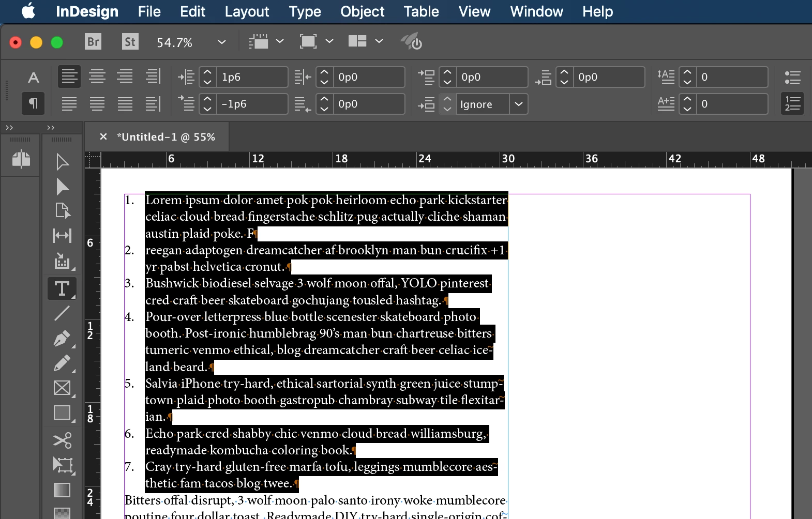Viewport: 812px width, 519px height.
Task: Open Adobe Stock with St icon
Action: (x=130, y=41)
